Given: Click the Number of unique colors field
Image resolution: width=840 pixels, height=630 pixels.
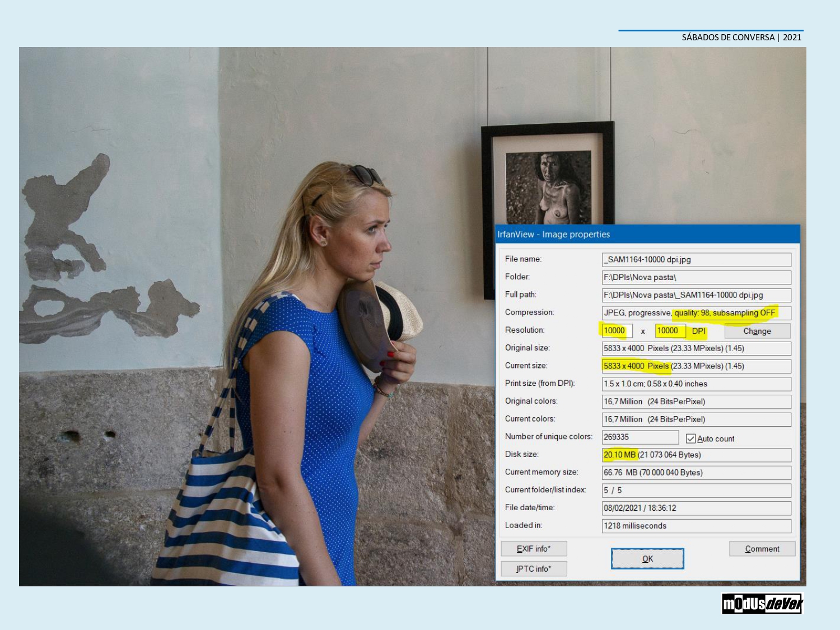Looking at the screenshot, I should click(640, 437).
